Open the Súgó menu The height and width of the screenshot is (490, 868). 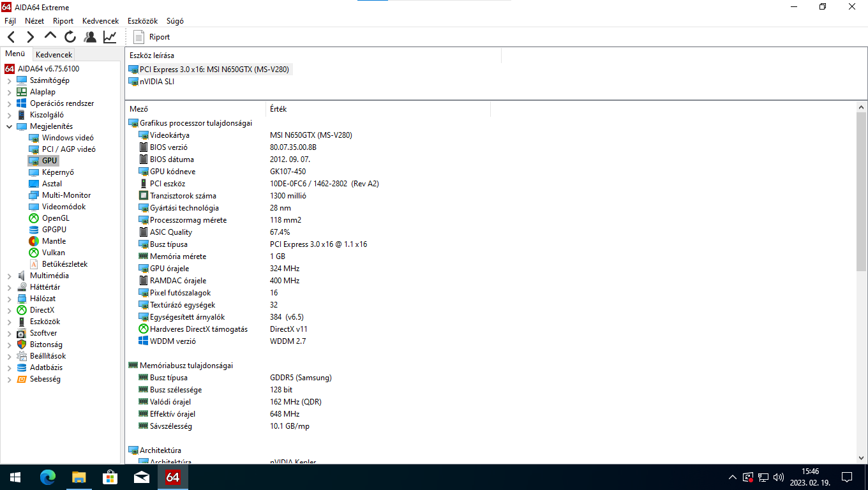tap(175, 21)
